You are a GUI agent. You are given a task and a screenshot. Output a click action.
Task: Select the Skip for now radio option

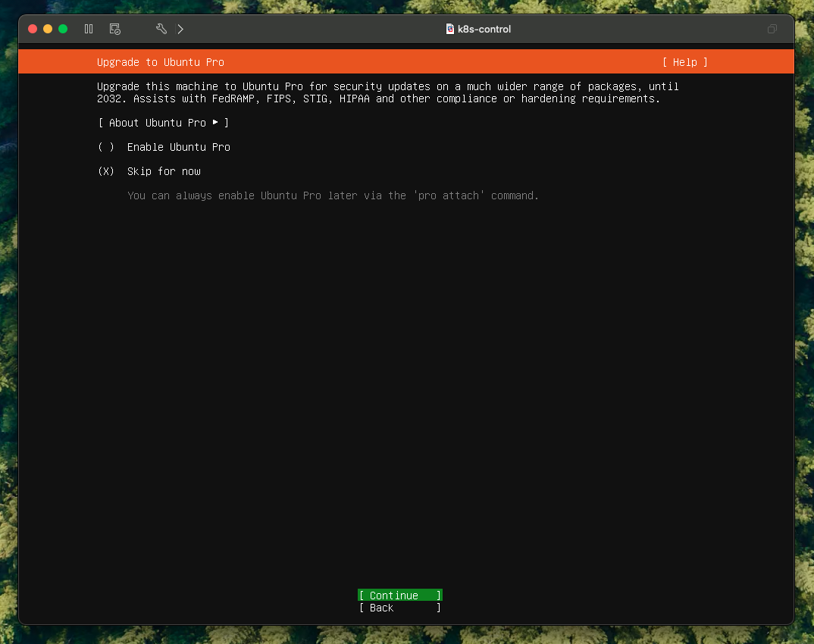point(106,171)
